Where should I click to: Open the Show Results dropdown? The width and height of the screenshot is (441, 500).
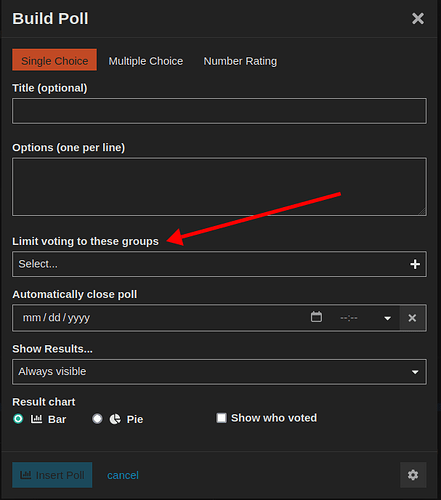click(x=219, y=372)
